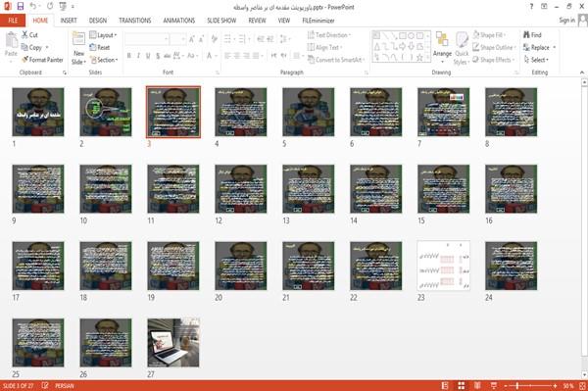The width and height of the screenshot is (588, 391).
Task: Open the Layout dropdown
Action: coord(103,35)
